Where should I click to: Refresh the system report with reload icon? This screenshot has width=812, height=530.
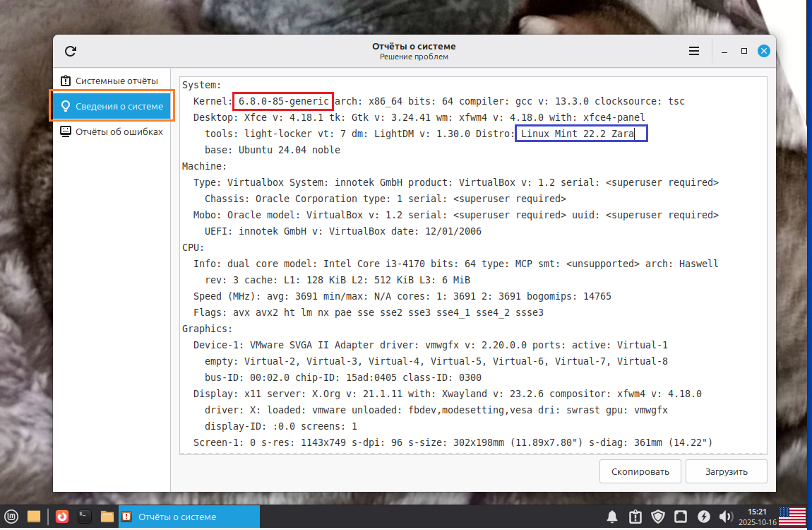(71, 51)
